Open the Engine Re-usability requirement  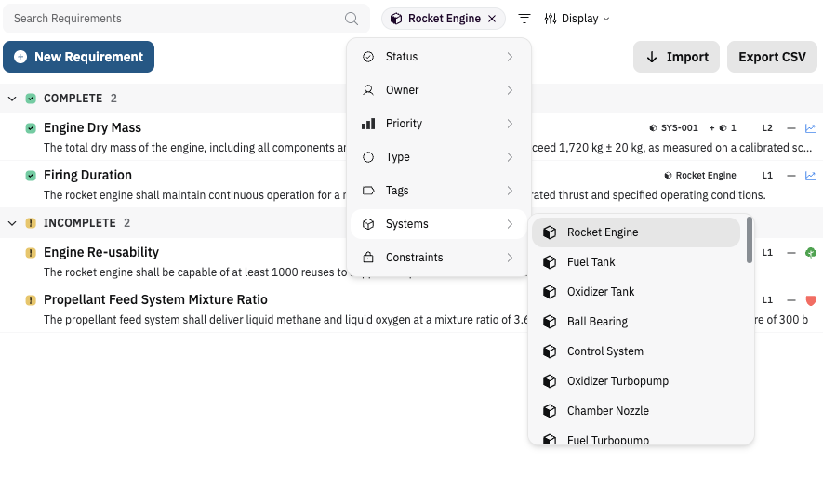click(x=101, y=252)
